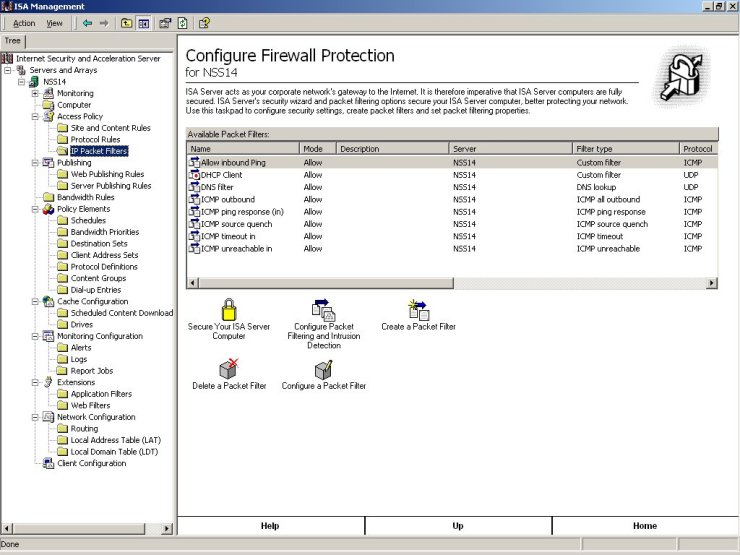This screenshot has width=740, height=555.
Task: Click the Forward arrow toolbar icon
Action: tap(104, 23)
